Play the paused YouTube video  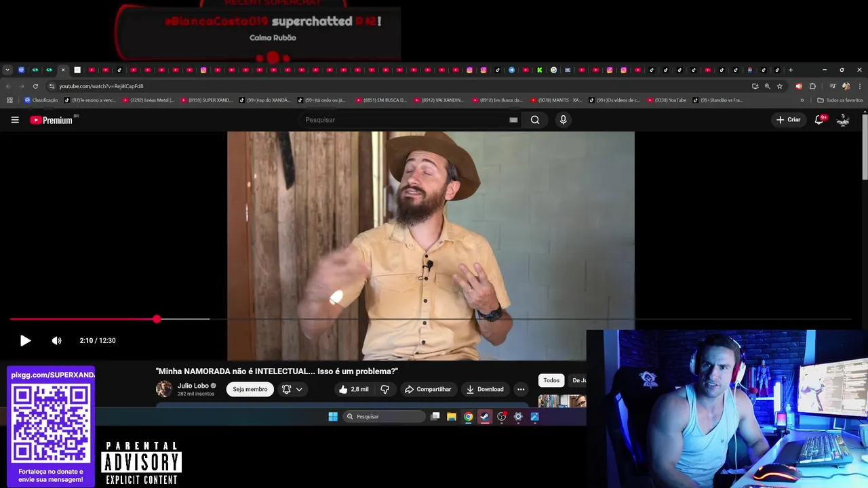tap(25, 340)
